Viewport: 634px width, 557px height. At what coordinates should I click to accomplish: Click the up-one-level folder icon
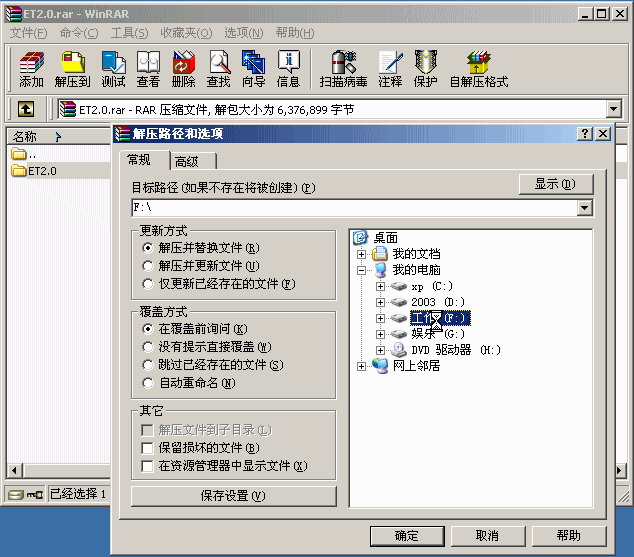point(26,109)
